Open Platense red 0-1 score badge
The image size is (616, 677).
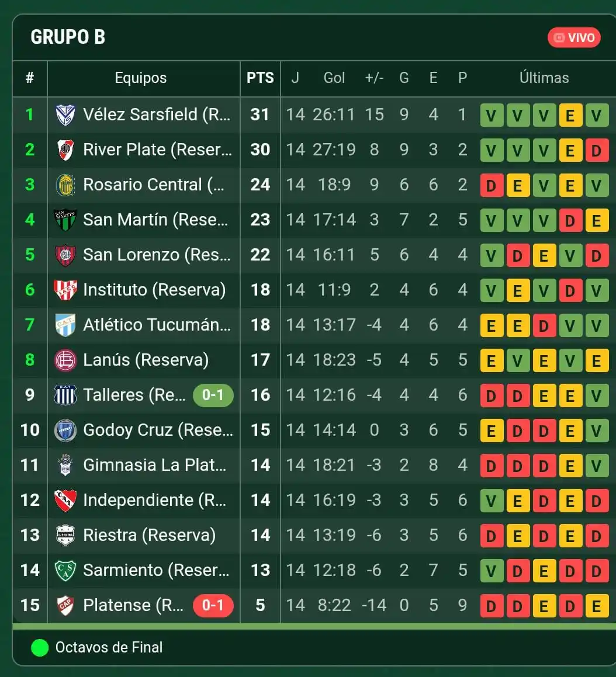click(x=213, y=605)
